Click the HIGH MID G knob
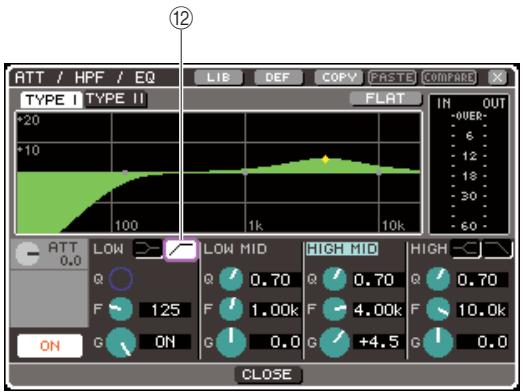Screen dimensions: 523x392 pos(334,343)
